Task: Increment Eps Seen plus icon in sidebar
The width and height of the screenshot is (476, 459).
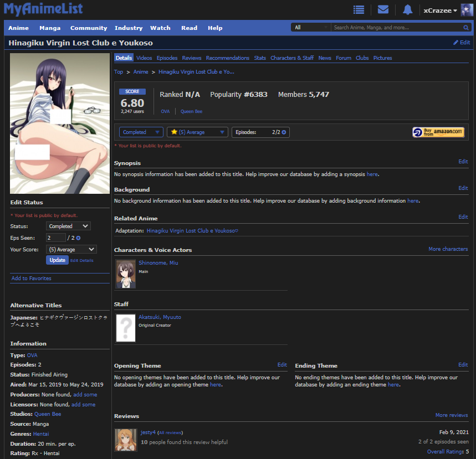Action: pyautogui.click(x=78, y=238)
